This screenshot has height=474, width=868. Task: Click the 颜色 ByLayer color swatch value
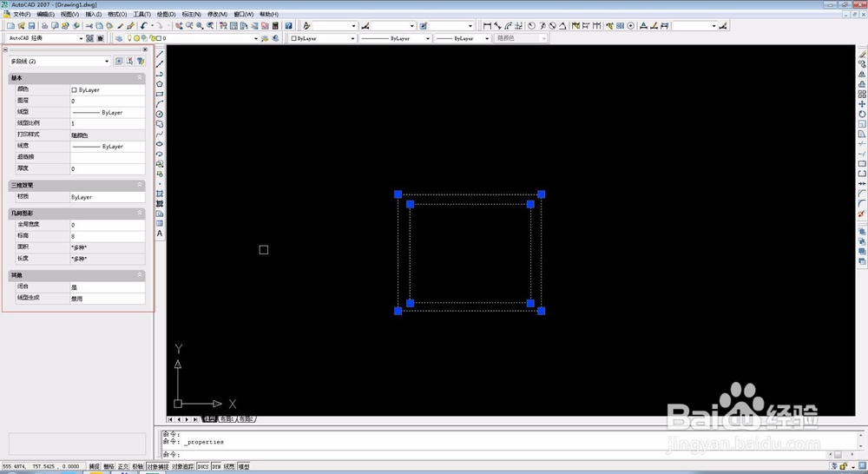(108, 89)
